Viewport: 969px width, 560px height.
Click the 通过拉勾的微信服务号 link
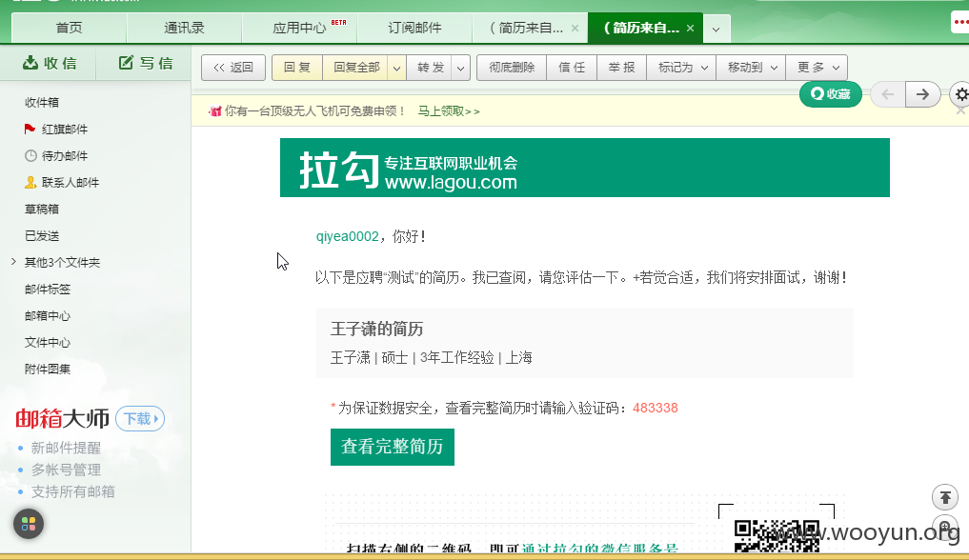(x=600, y=549)
